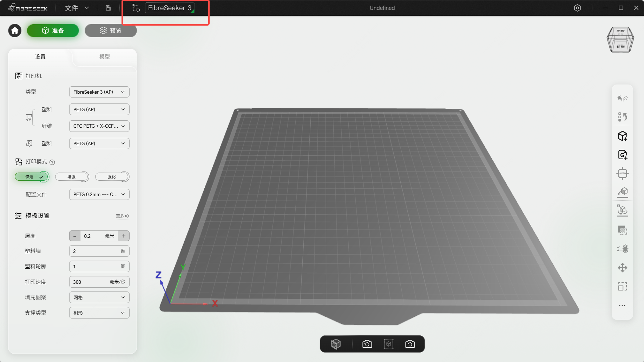644x362 pixels.
Task: Select the lay-flat cube tool
Action: (622, 192)
